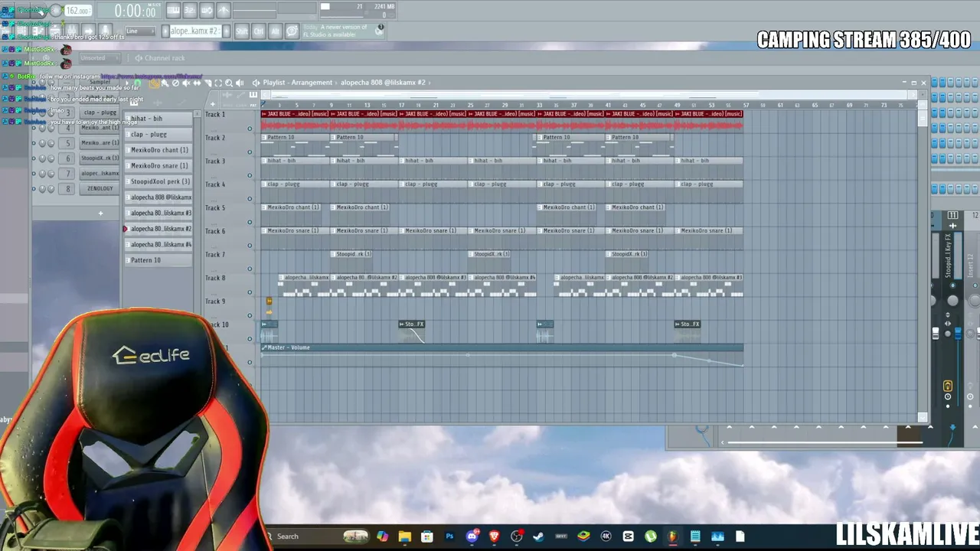Screen dimensions: 980x551
Task: Add a channel with the plus button
Action: click(100, 213)
